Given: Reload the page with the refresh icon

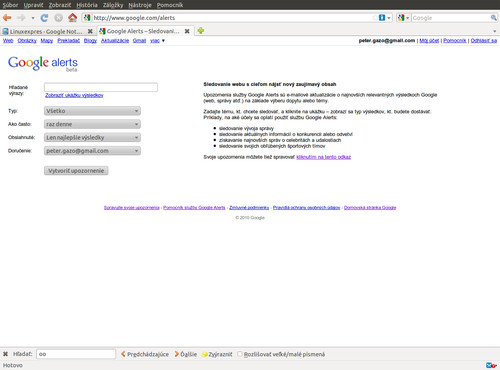Looking at the screenshot, I should [44, 18].
